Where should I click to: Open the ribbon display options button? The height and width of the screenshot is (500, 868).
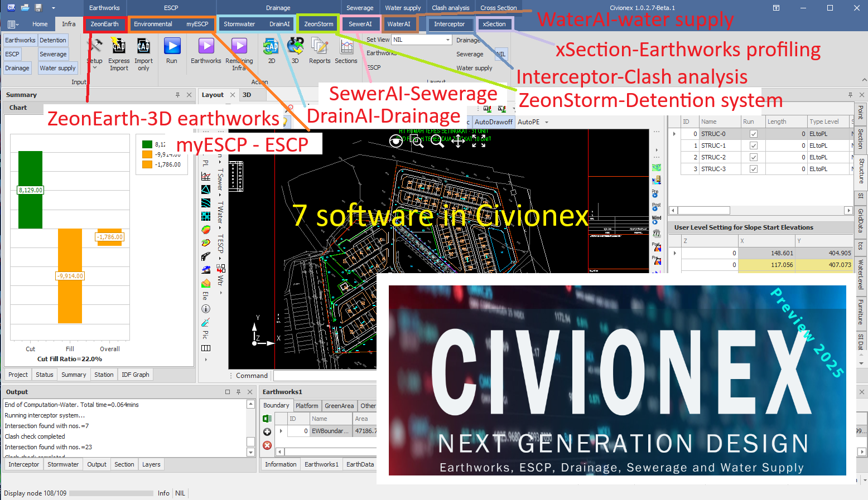tap(776, 8)
